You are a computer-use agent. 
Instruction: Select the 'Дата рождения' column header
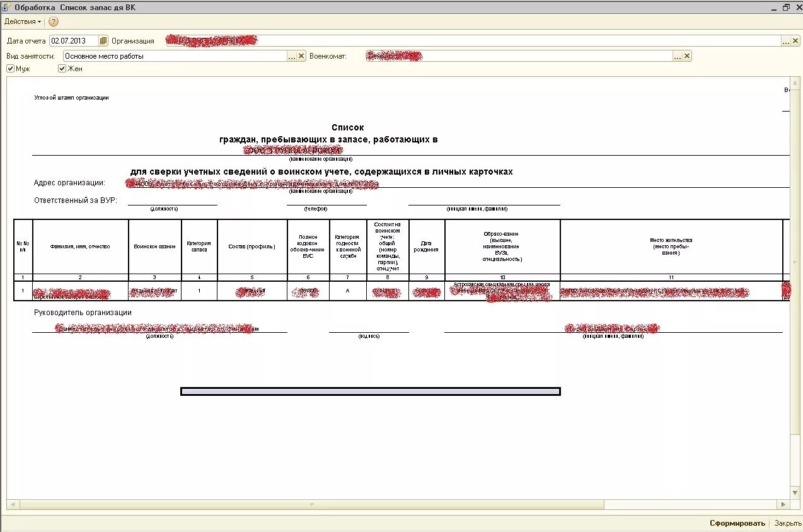427,246
